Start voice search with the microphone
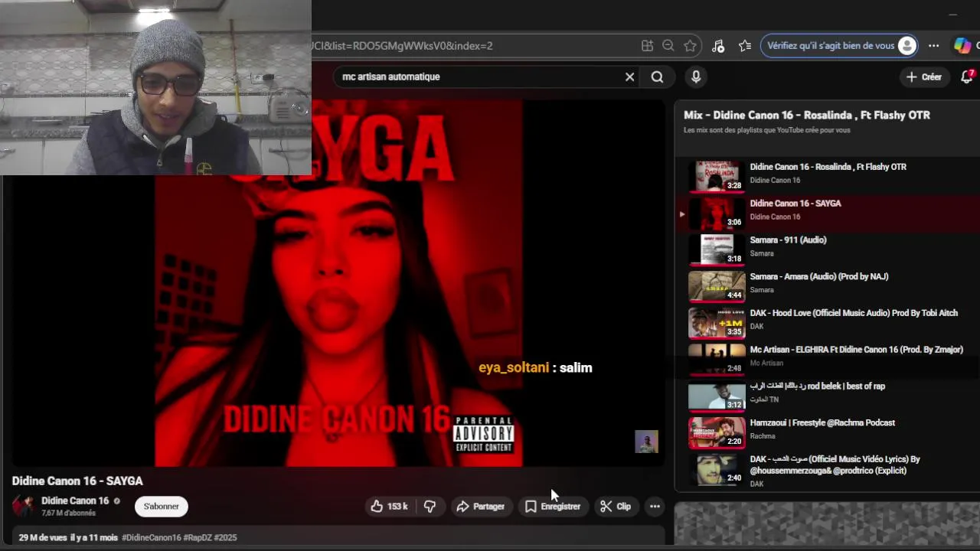Image resolution: width=980 pixels, height=551 pixels. pos(696,77)
